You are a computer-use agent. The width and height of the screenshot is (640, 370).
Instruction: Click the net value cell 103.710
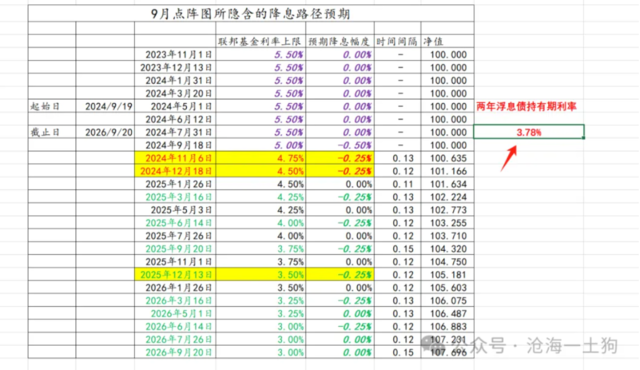tap(447, 236)
